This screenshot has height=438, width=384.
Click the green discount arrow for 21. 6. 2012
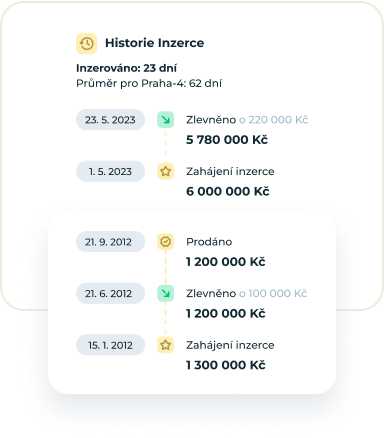click(165, 293)
